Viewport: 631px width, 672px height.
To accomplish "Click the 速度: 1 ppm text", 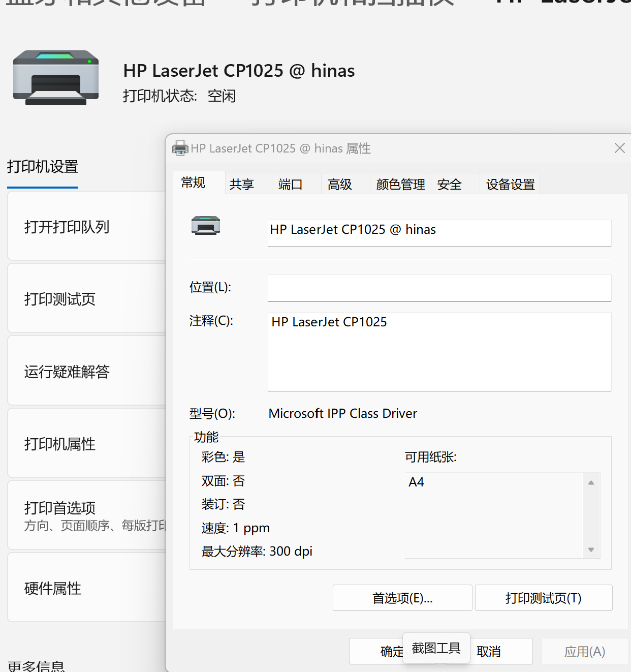I will tap(236, 528).
